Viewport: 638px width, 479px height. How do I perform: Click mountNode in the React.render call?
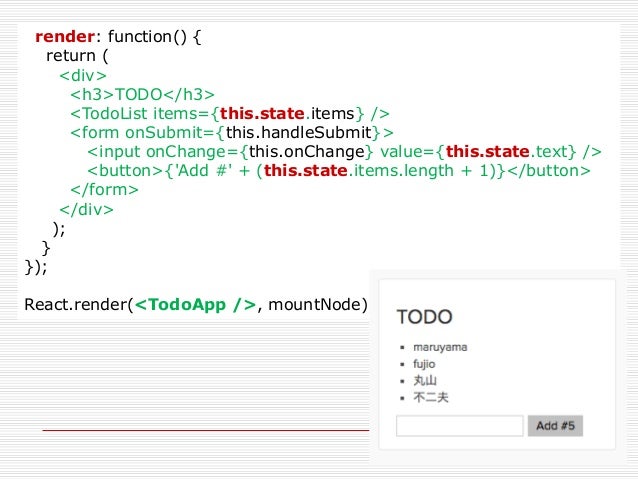click(x=315, y=304)
